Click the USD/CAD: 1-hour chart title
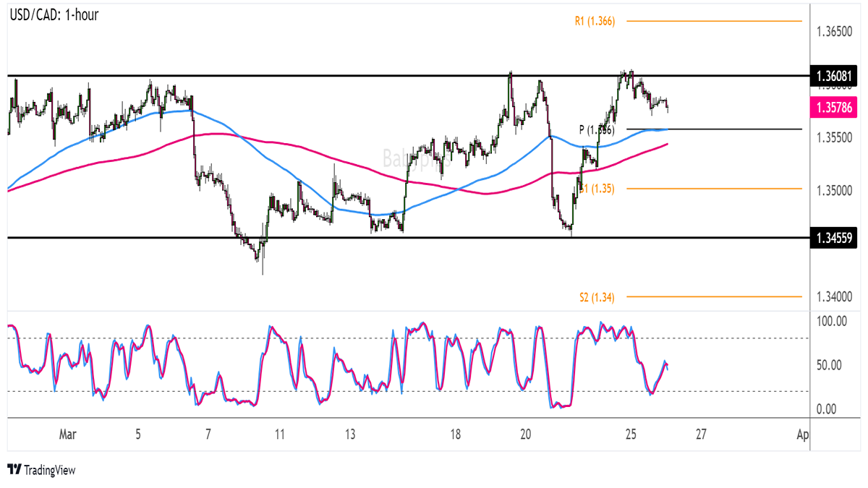This screenshot has width=868, height=488. (x=54, y=14)
